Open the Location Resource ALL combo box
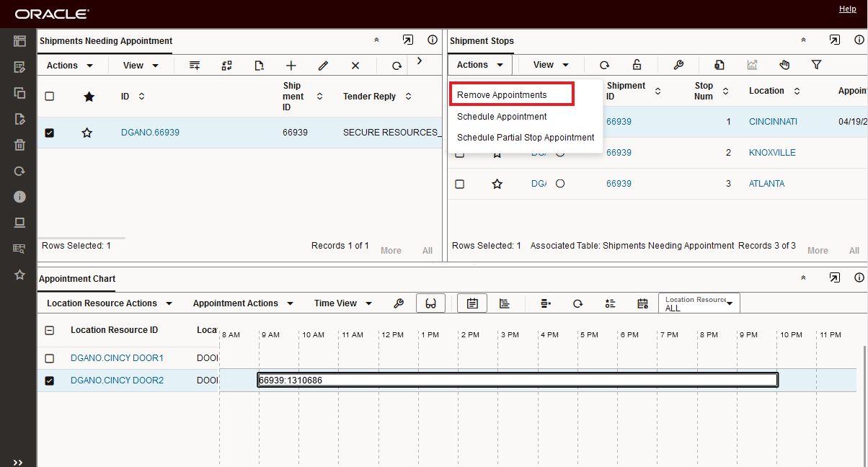Screen dimensions: 868x467 pos(699,303)
